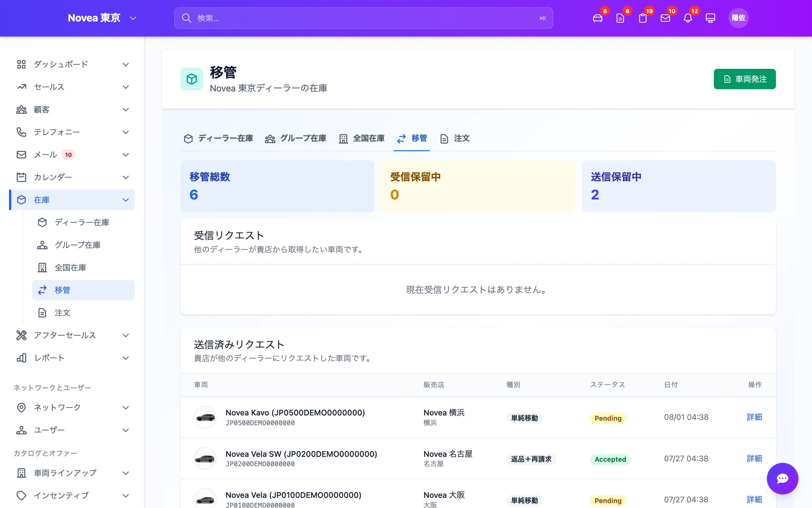812x508 pixels.
Task: Expand the セールス menu chevron
Action: tap(126, 87)
